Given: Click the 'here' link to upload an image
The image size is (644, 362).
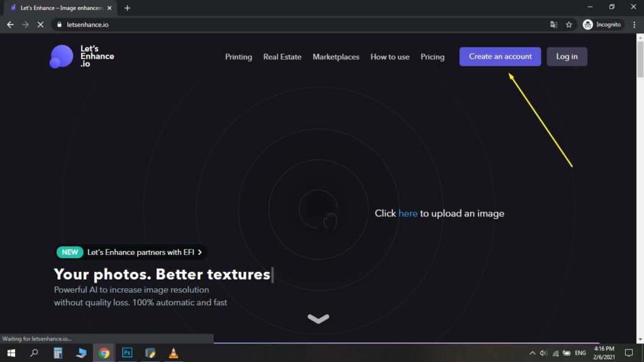Looking at the screenshot, I should tap(408, 213).
